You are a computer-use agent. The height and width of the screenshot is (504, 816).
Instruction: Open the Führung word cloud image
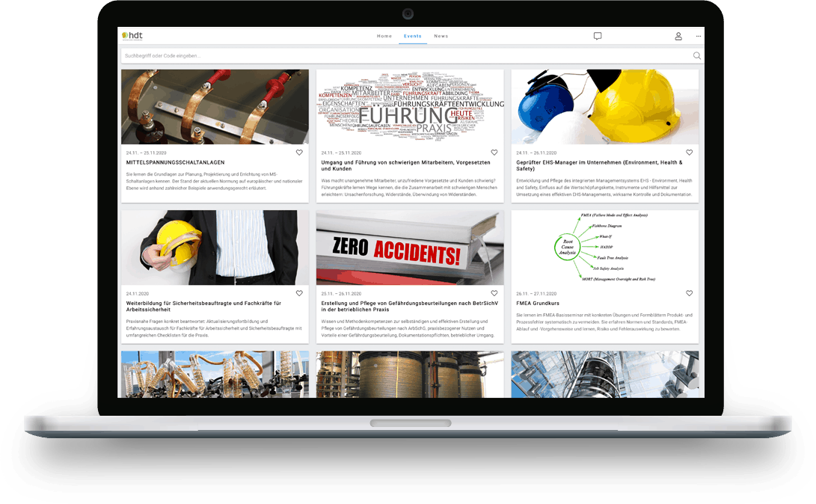click(x=410, y=107)
